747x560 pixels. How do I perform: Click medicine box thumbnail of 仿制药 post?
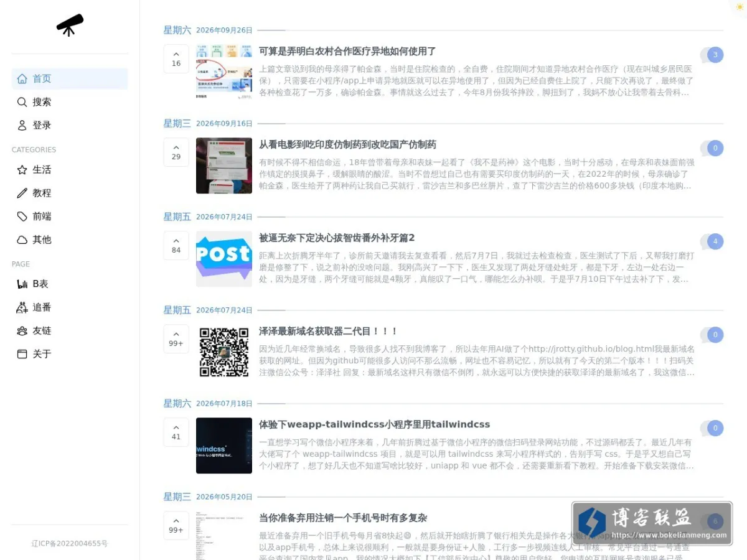[x=224, y=166]
